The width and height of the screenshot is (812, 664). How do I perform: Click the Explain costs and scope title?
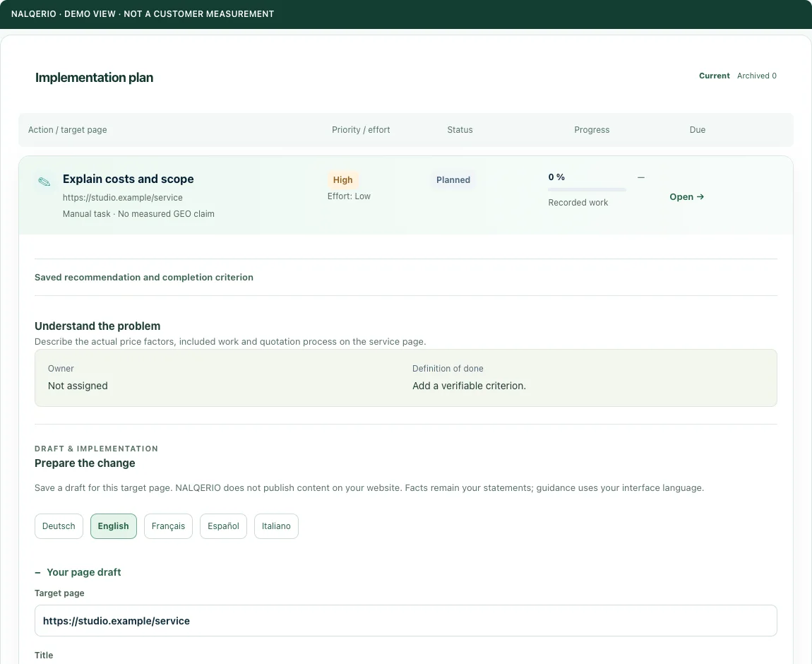point(128,179)
